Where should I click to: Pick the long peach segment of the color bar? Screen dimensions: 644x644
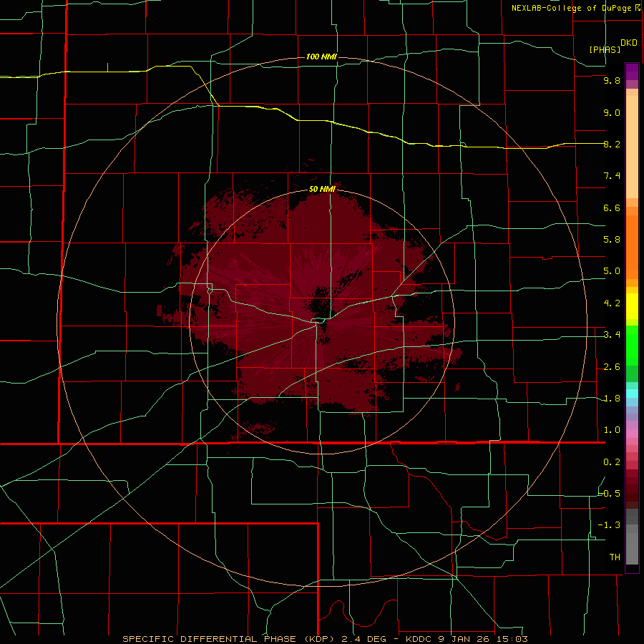pyautogui.click(x=632, y=147)
